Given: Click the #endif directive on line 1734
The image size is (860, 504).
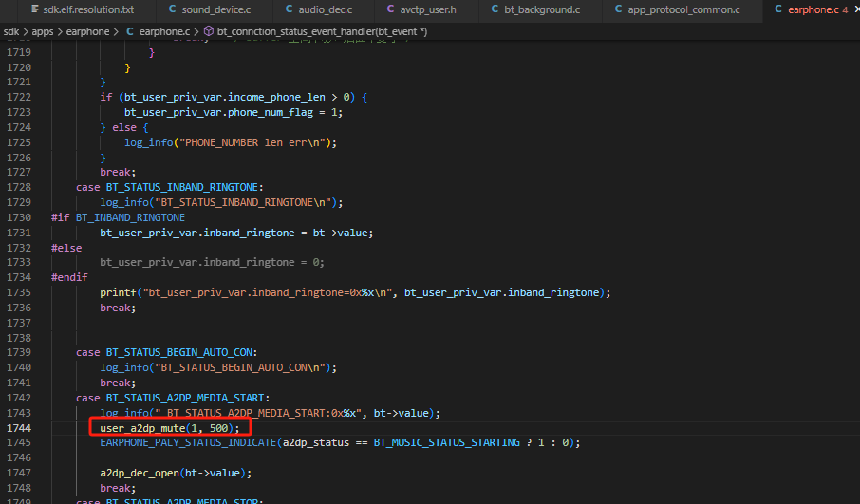Looking at the screenshot, I should tap(69, 277).
